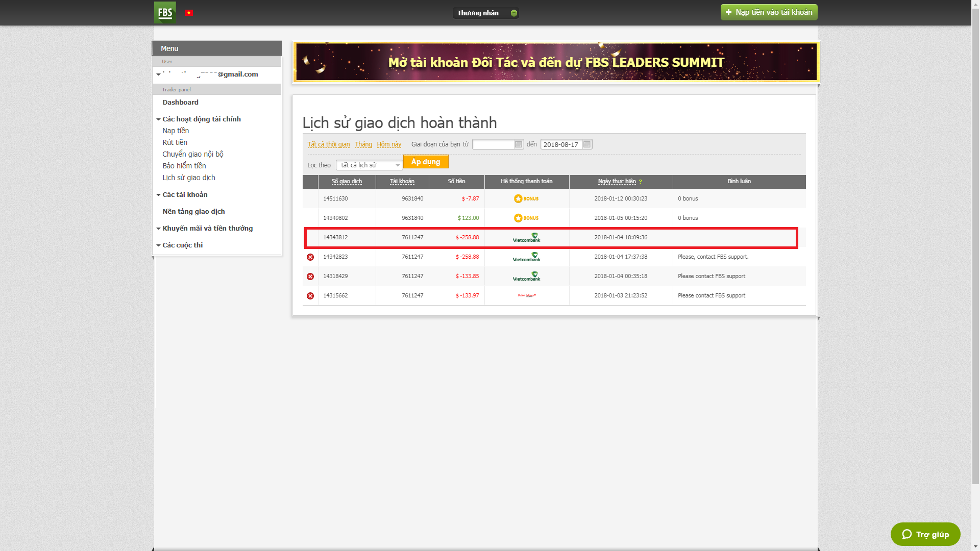Click Bonus icon in transaction 14511630 row
Screen dimensions: 980x551
coord(526,198)
